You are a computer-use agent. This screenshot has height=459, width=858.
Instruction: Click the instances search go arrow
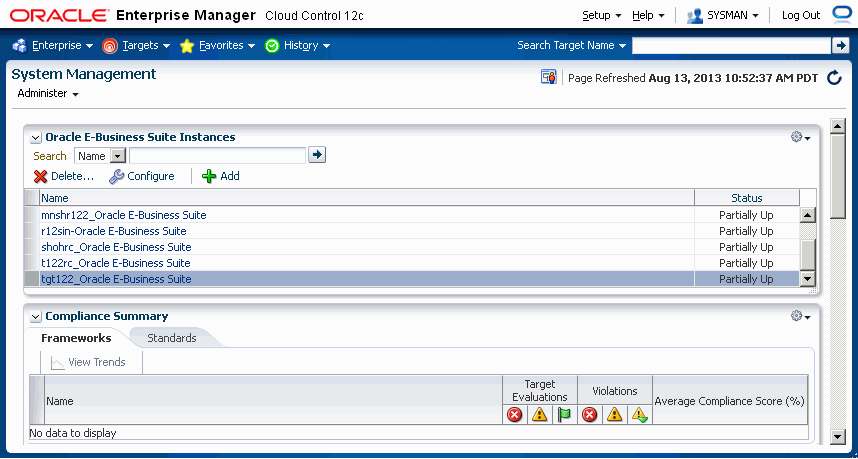coord(317,155)
